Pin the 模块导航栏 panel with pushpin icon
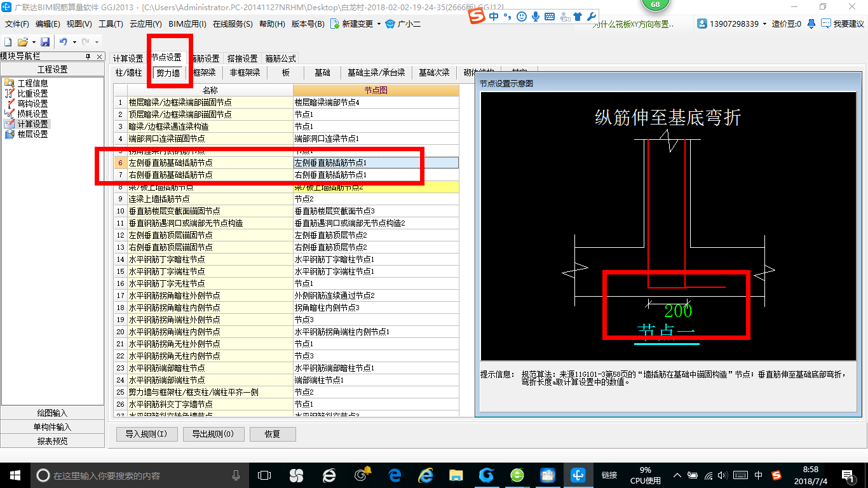 (x=88, y=57)
